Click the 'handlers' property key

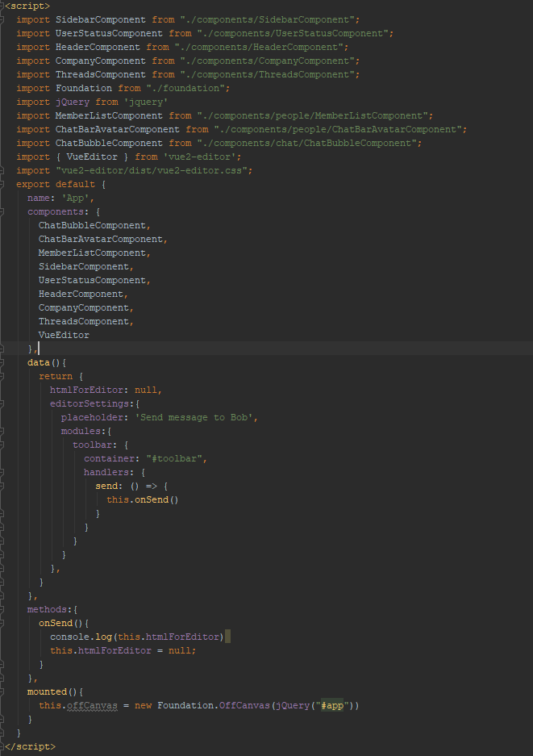click(106, 472)
